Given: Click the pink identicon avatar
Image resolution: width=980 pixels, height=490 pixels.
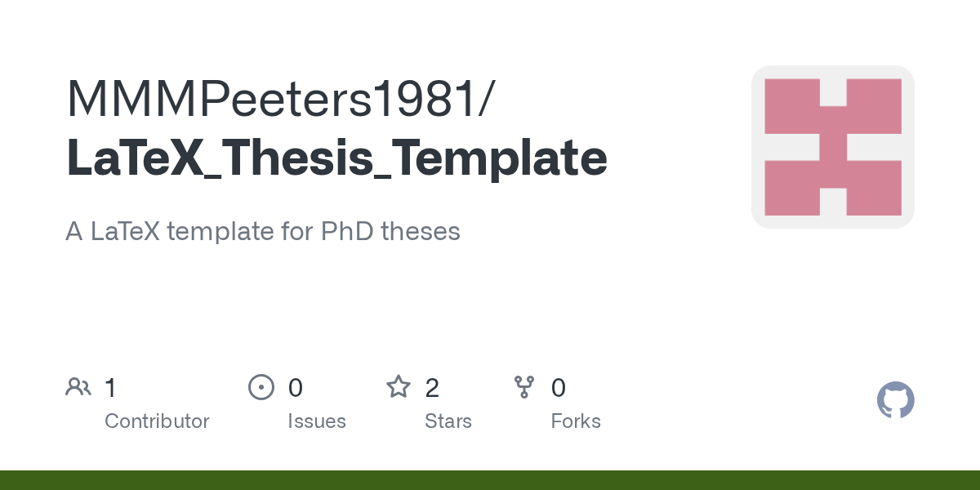Looking at the screenshot, I should point(833,147).
